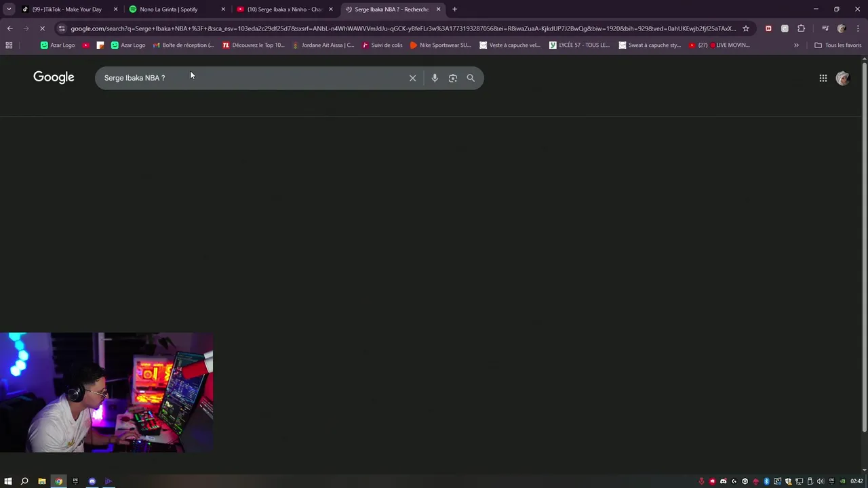Open Discord from the taskbar

click(x=92, y=481)
